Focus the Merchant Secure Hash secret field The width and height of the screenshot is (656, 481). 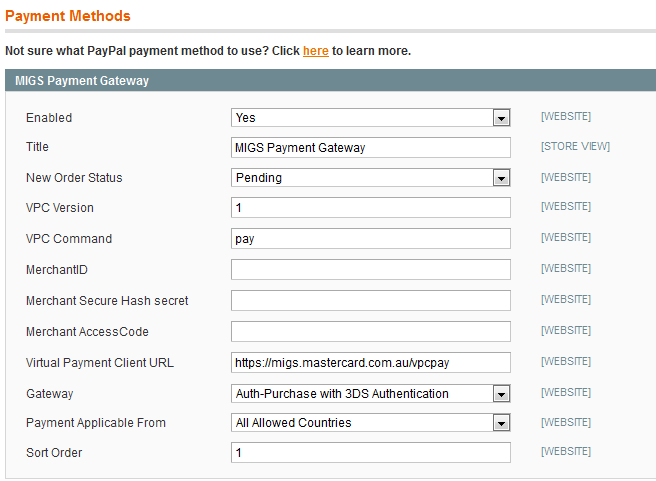(x=371, y=300)
